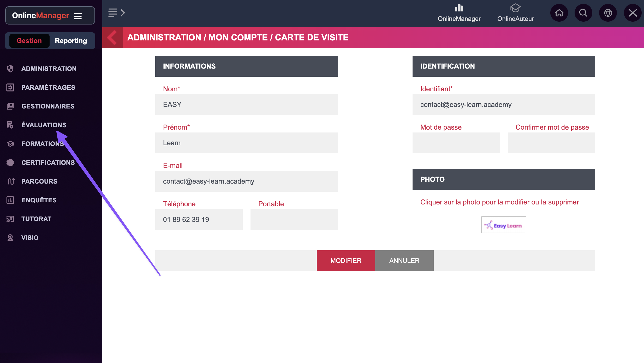644x363 pixels.
Task: Switch to the Reporting tab
Action: tap(71, 41)
